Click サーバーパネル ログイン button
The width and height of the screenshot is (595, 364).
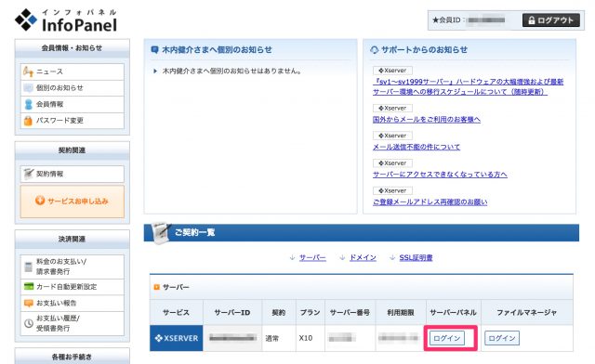click(447, 338)
